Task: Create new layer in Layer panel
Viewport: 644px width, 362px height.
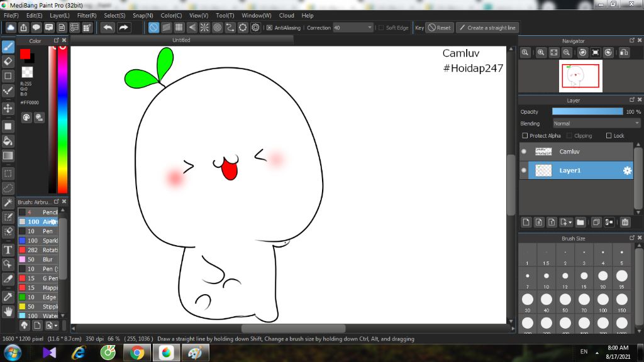Action: (x=526, y=222)
